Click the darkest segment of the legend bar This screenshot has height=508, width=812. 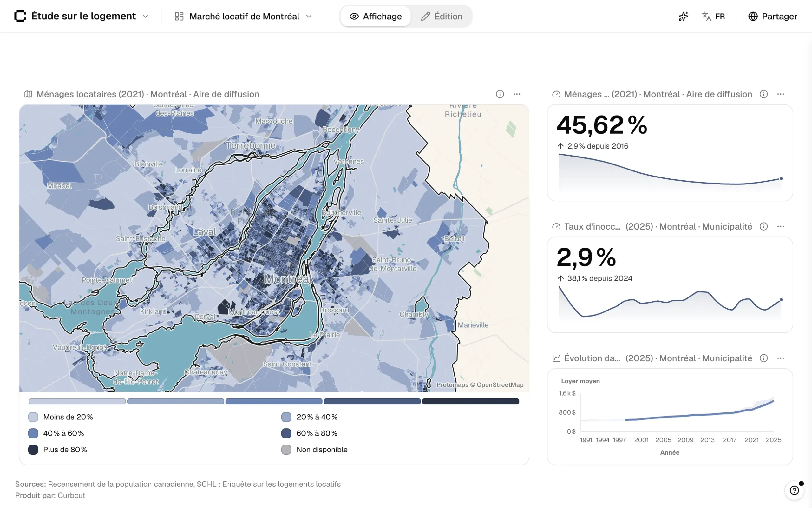coord(470,401)
